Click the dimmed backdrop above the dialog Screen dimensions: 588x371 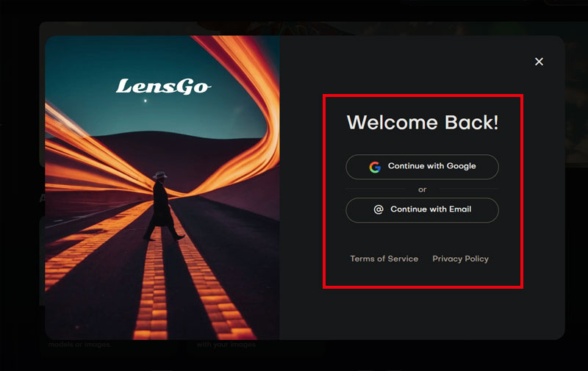[x=294, y=10]
